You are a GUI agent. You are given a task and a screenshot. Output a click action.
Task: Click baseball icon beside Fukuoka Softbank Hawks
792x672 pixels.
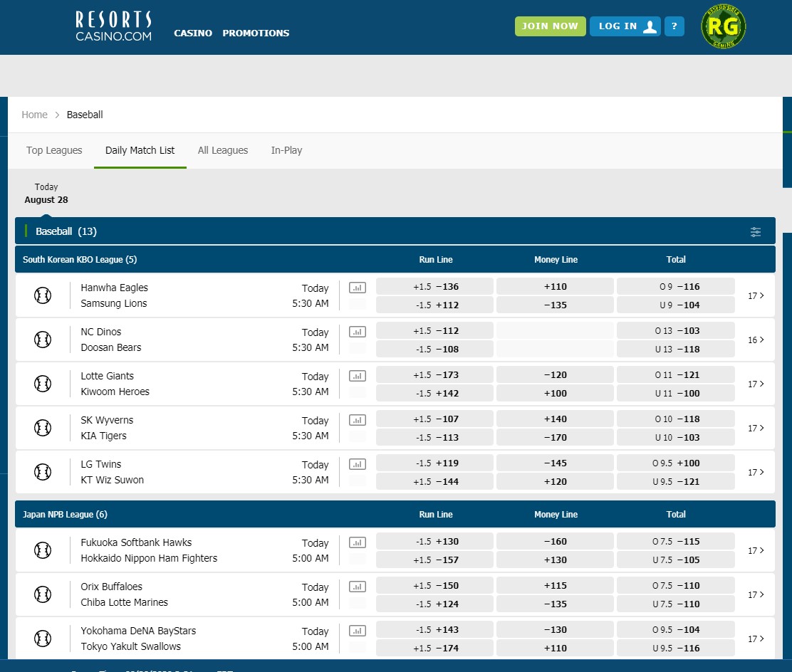coord(43,550)
